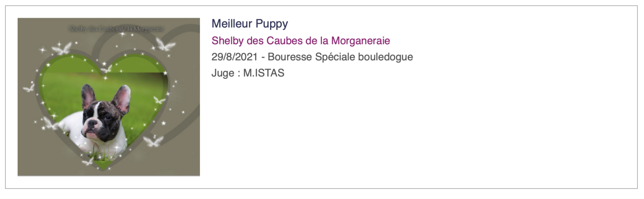Viewport: 644px width, 199px height.
Task: Click the butterfly at the heart's left edge
Action: tap(29, 87)
